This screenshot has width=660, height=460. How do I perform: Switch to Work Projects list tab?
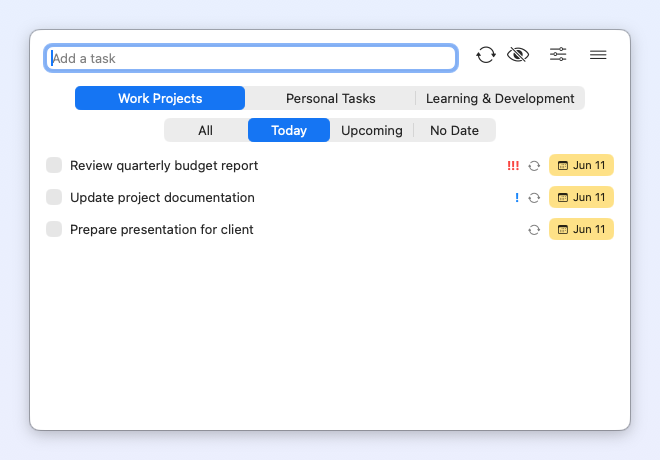coord(160,98)
